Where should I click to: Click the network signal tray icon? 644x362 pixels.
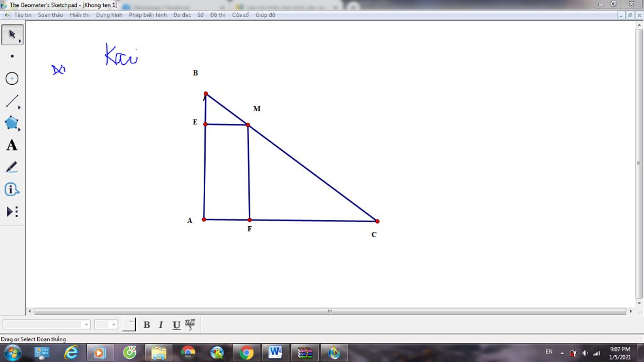click(596, 353)
